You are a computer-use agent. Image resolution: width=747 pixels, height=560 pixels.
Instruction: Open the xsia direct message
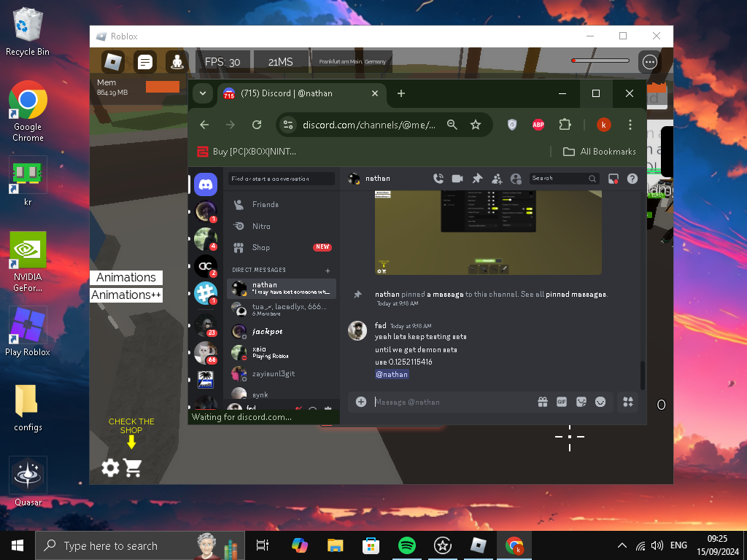coord(282,352)
